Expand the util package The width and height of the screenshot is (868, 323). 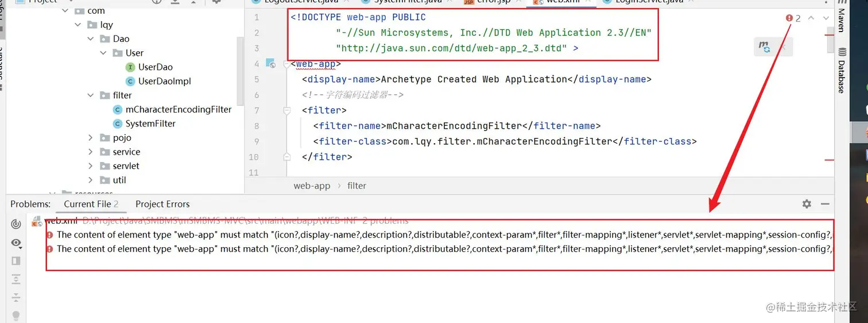click(x=91, y=180)
